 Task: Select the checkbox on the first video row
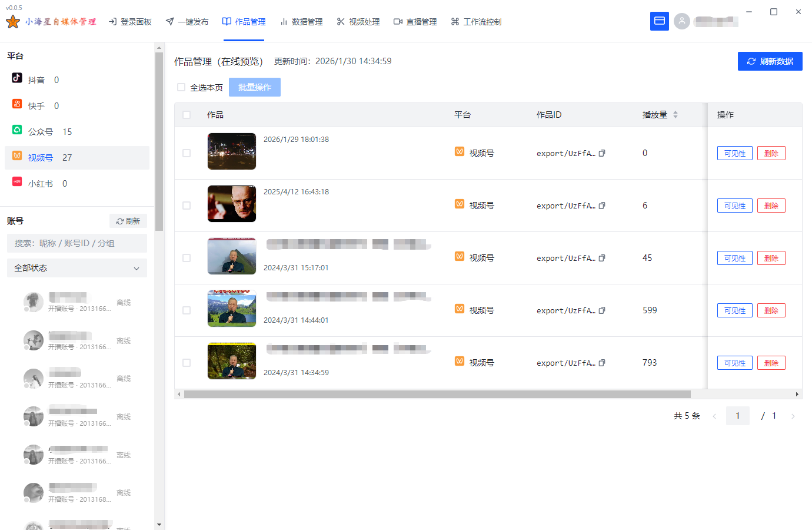click(187, 153)
